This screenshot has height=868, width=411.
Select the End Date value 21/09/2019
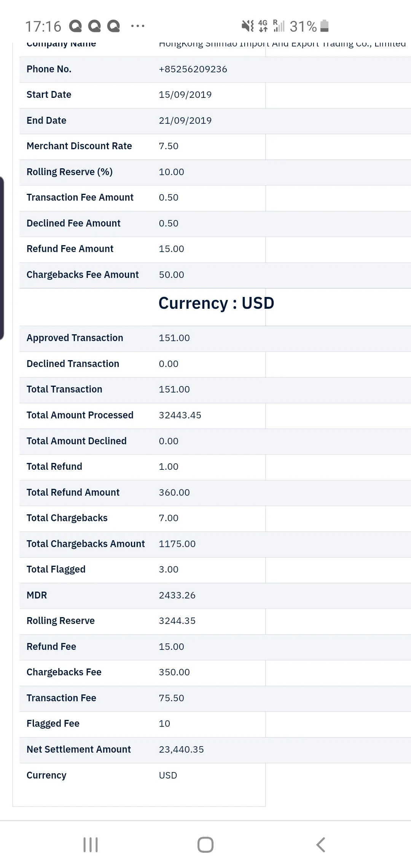(185, 121)
